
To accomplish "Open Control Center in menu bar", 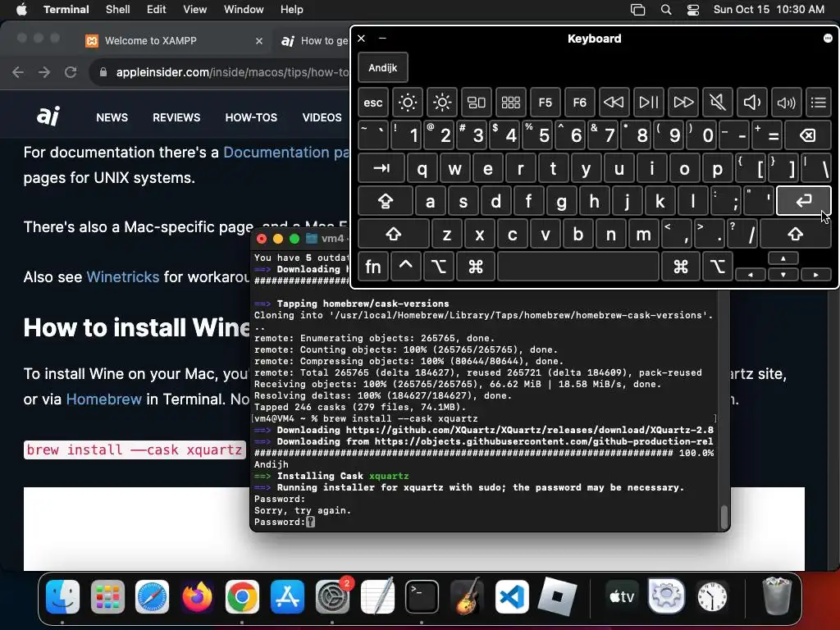I will point(693,10).
